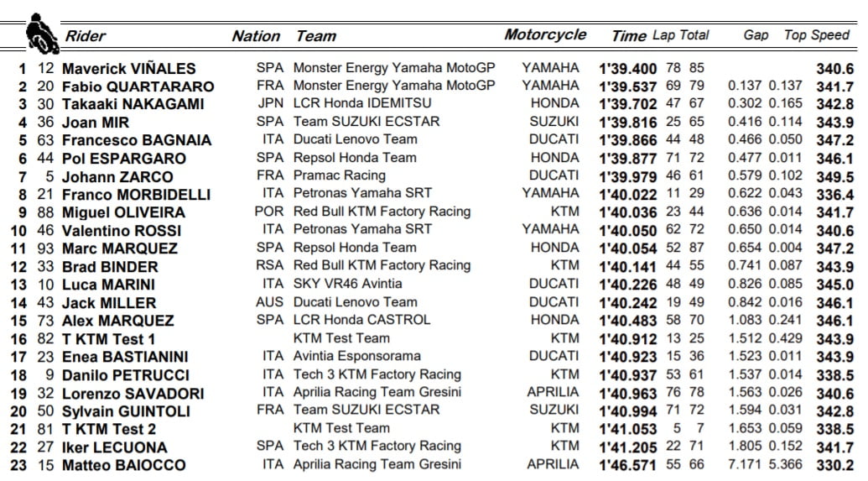Select rider Fabio QUARTARARO
868x481 pixels.
point(138,86)
